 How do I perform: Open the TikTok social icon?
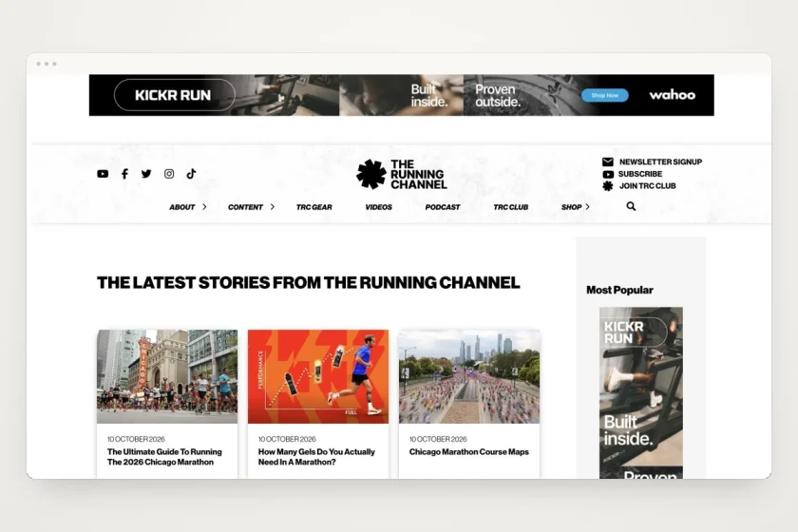point(191,174)
